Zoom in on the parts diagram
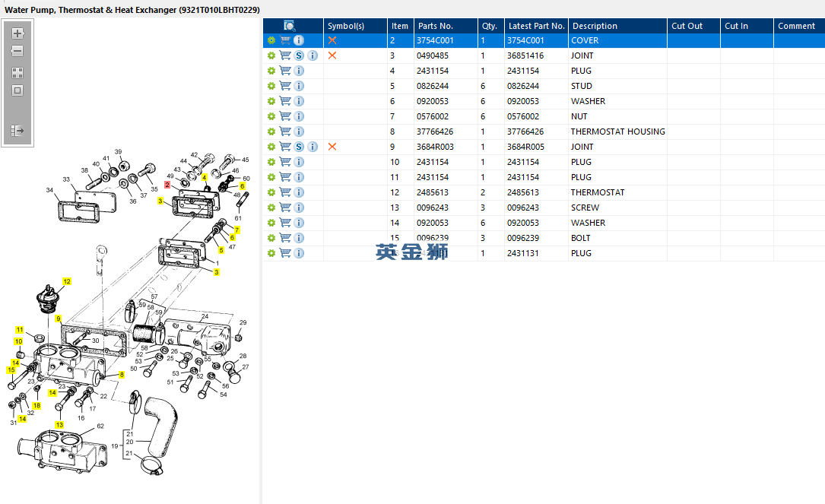The width and height of the screenshot is (825, 504). click(x=17, y=33)
